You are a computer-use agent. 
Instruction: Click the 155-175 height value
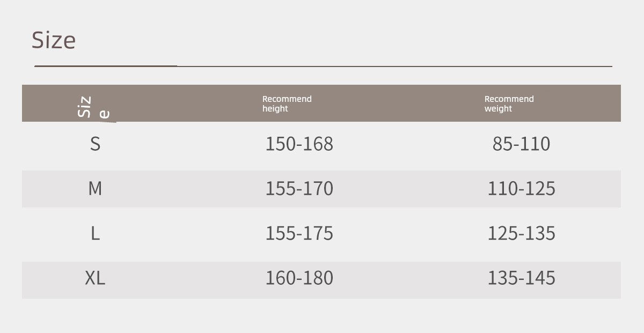pos(299,233)
